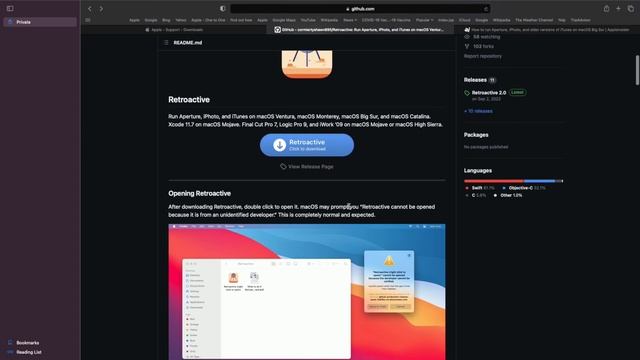This screenshot has height=360, width=640.
Task: Go forward using Safari forward arrow
Action: click(x=101, y=9)
